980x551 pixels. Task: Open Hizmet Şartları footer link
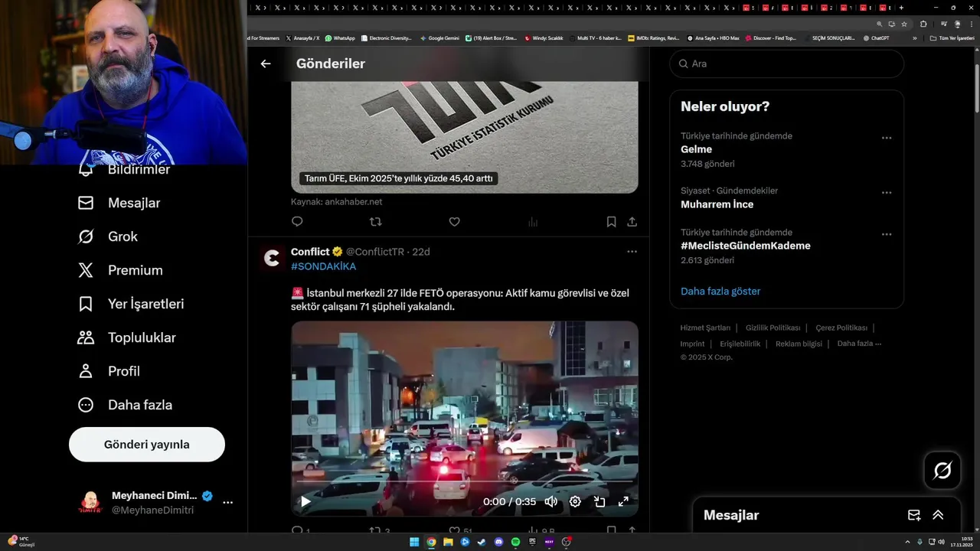pos(705,328)
